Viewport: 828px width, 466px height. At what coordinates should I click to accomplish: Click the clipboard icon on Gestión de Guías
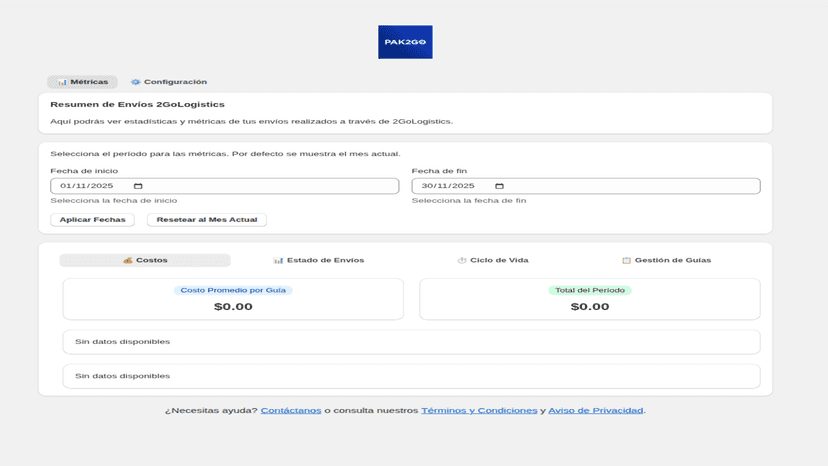coord(626,260)
